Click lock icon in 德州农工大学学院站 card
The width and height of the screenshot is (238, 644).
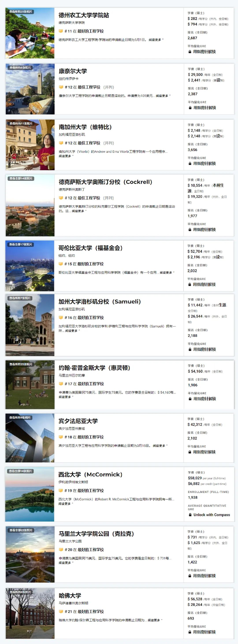(190, 52)
